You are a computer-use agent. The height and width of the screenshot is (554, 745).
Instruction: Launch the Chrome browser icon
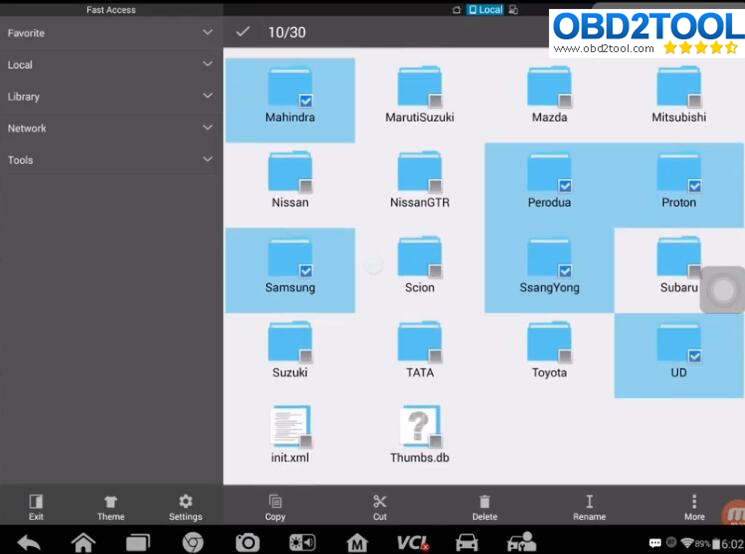(x=193, y=542)
